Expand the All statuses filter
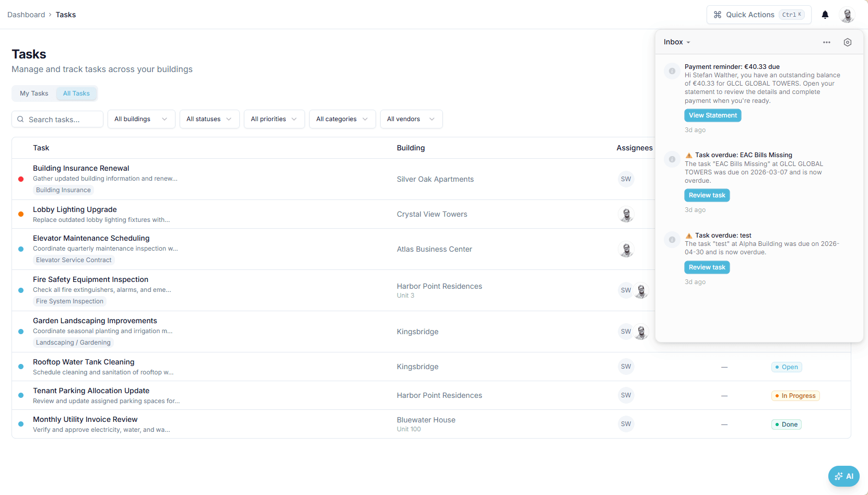 coord(209,119)
